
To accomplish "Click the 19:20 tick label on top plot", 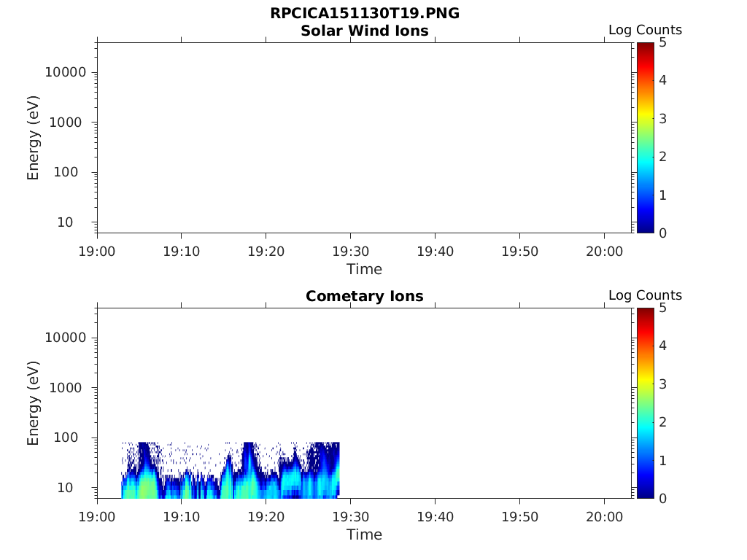I will pyautogui.click(x=266, y=252).
